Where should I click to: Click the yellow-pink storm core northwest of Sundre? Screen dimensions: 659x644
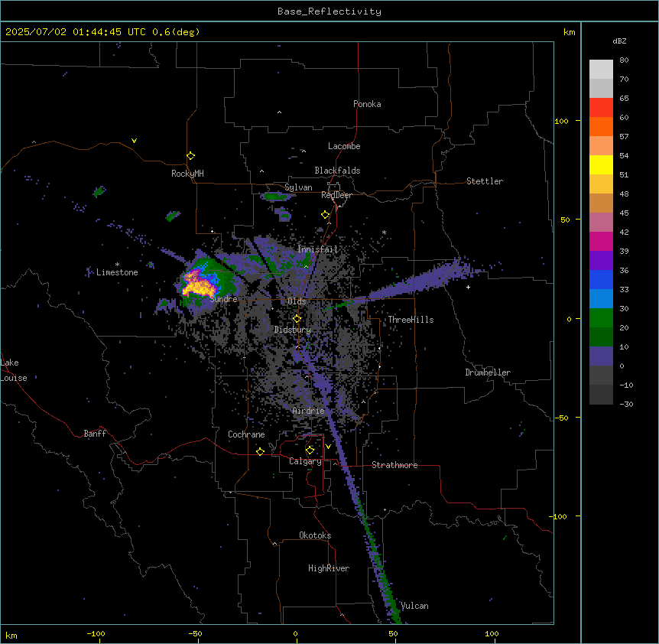[x=199, y=285]
